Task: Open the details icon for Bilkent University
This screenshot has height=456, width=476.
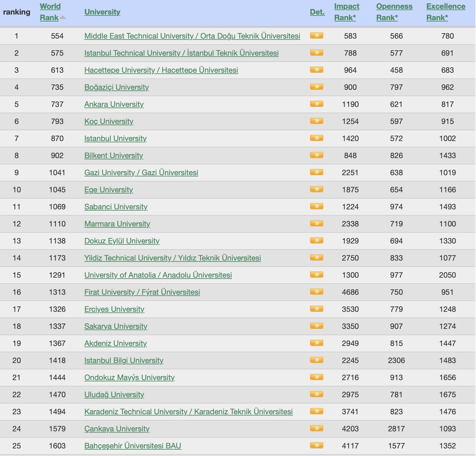Action: click(x=316, y=155)
